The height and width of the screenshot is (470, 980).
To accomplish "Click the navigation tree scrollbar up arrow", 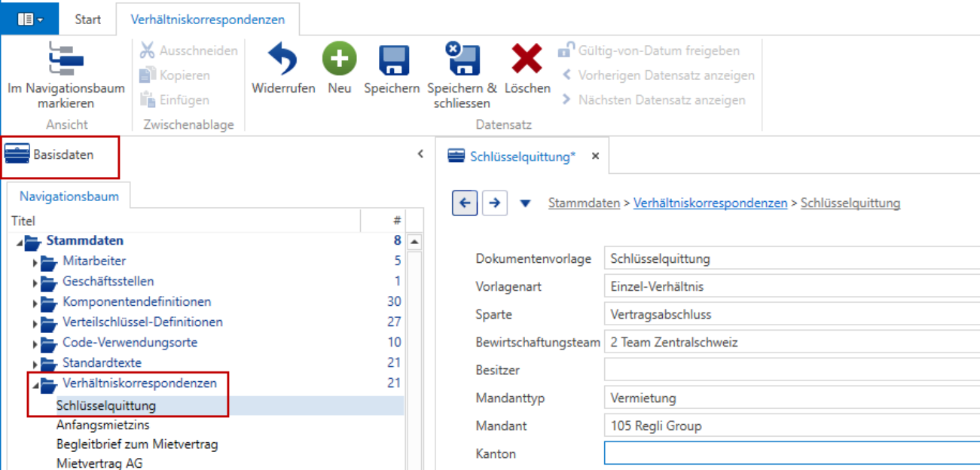I will [414, 242].
